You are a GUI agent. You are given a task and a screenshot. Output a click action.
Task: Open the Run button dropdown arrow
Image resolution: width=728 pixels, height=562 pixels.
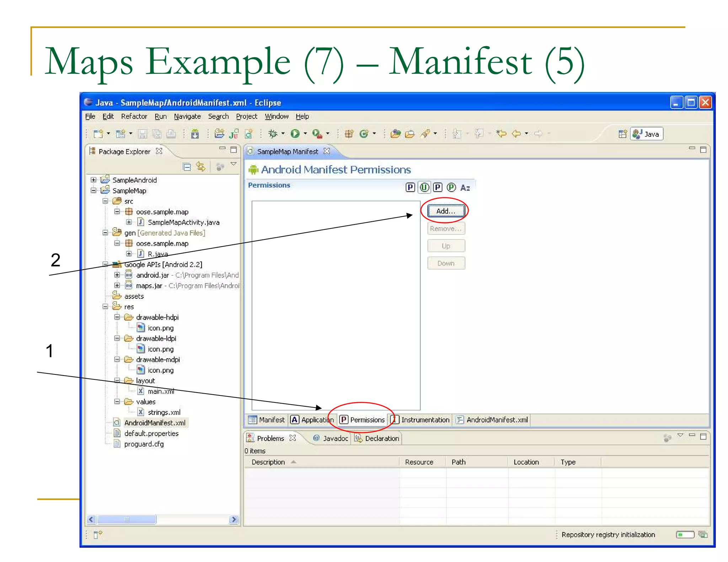click(x=305, y=134)
